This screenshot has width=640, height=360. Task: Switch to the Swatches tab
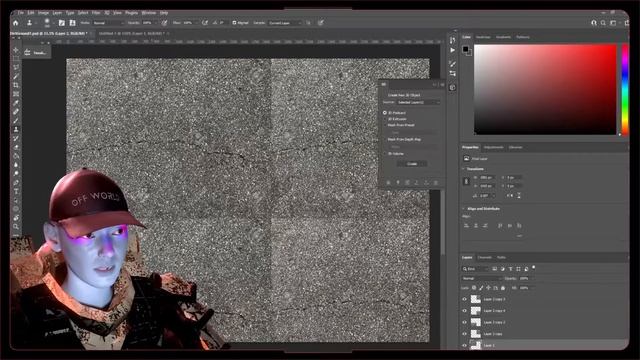pyautogui.click(x=483, y=37)
